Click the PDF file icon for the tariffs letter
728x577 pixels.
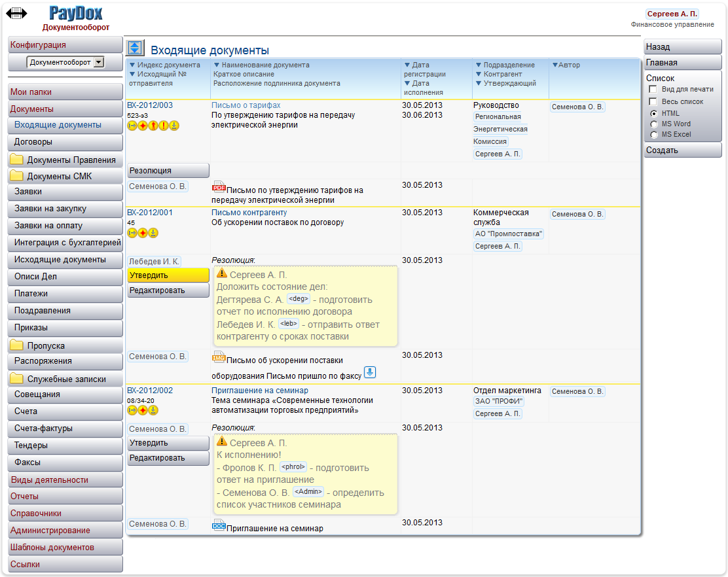tap(219, 187)
